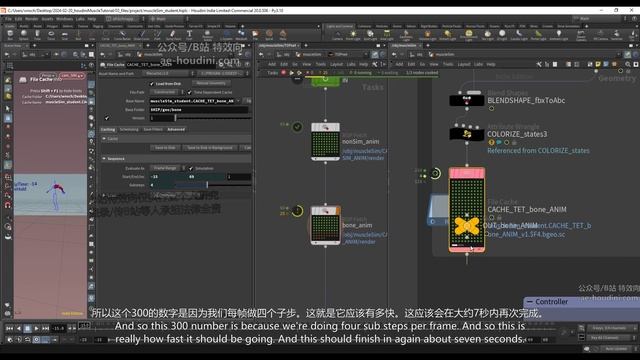Switch to the Caching tab
Viewport: 640px width, 360px height.
108,129
